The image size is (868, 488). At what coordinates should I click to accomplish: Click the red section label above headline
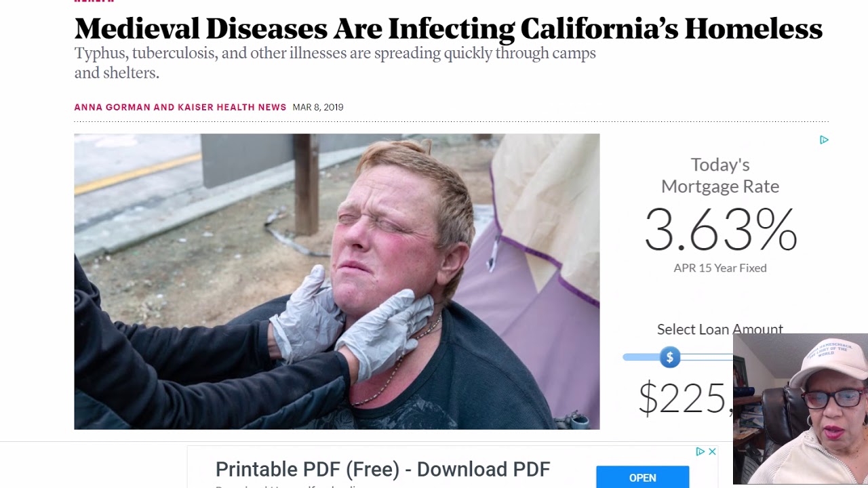(x=94, y=1)
